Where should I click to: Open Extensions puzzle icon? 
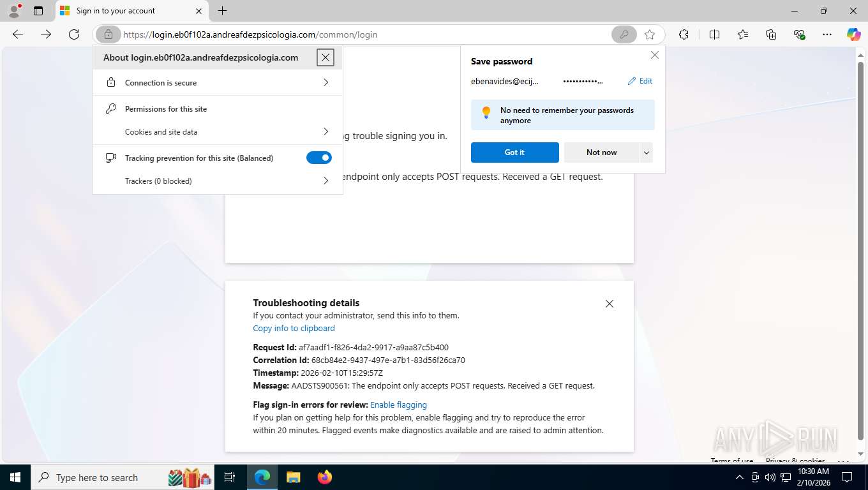[x=684, y=34]
